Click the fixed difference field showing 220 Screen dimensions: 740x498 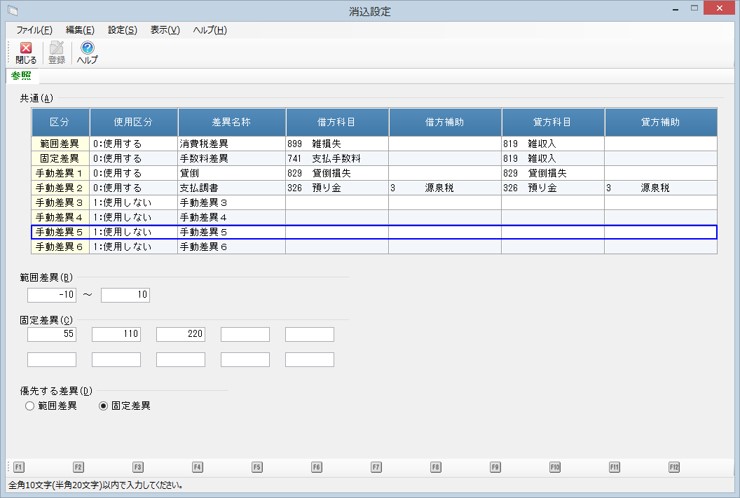click(181, 334)
